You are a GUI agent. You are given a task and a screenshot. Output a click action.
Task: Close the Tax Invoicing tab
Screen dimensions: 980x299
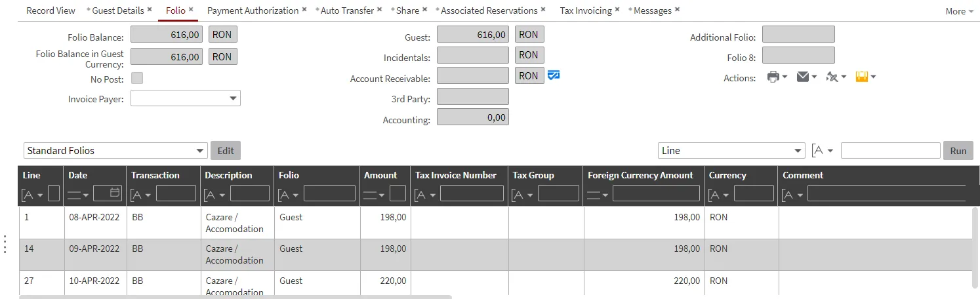pos(617,10)
